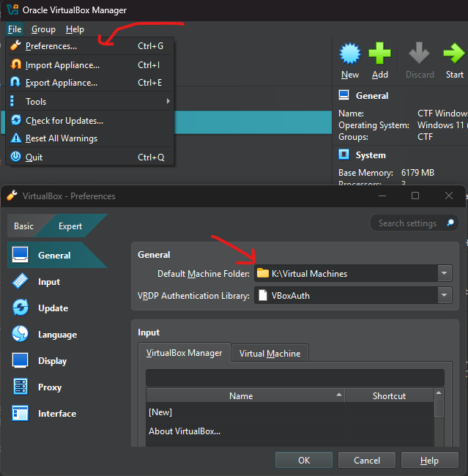
Task: Select the Language globe category icon
Action: (21, 334)
